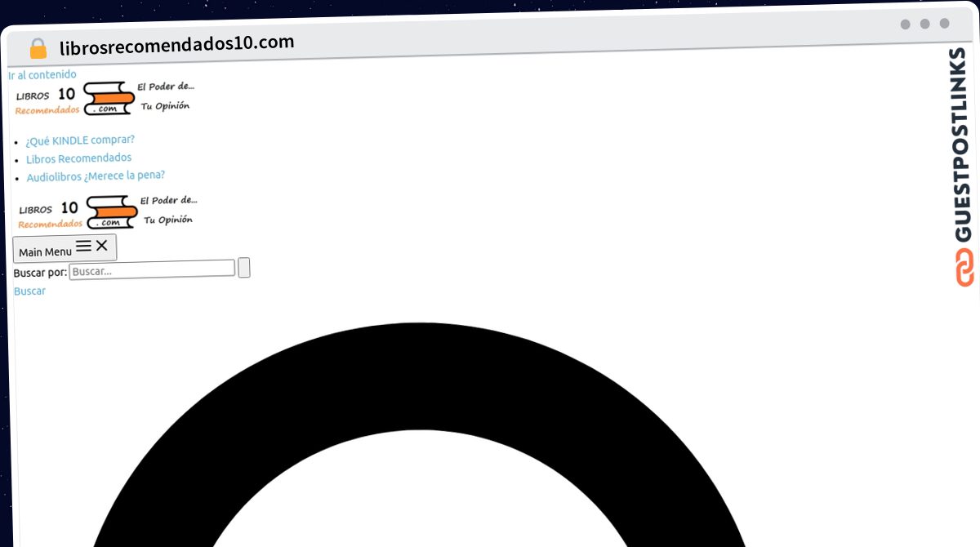Viewport: 980px width, 547px height.
Task: Follow the 'Ir al contenido' skip link
Action: [42, 75]
